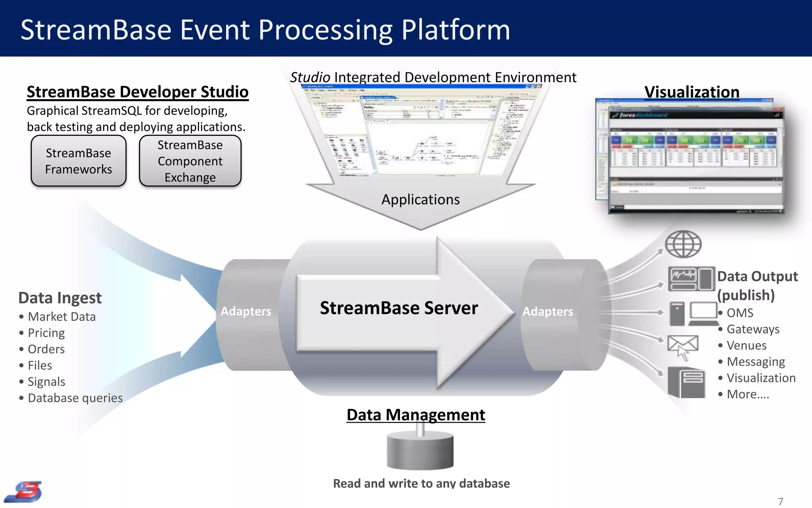This screenshot has height=508, width=812.
Task: Open the Visualization heading link
Action: (692, 92)
